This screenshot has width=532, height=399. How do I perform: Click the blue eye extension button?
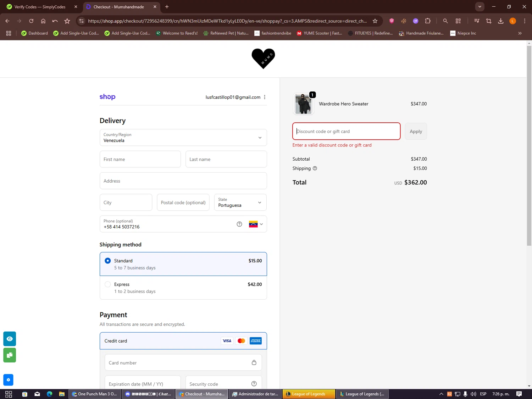[10, 339]
